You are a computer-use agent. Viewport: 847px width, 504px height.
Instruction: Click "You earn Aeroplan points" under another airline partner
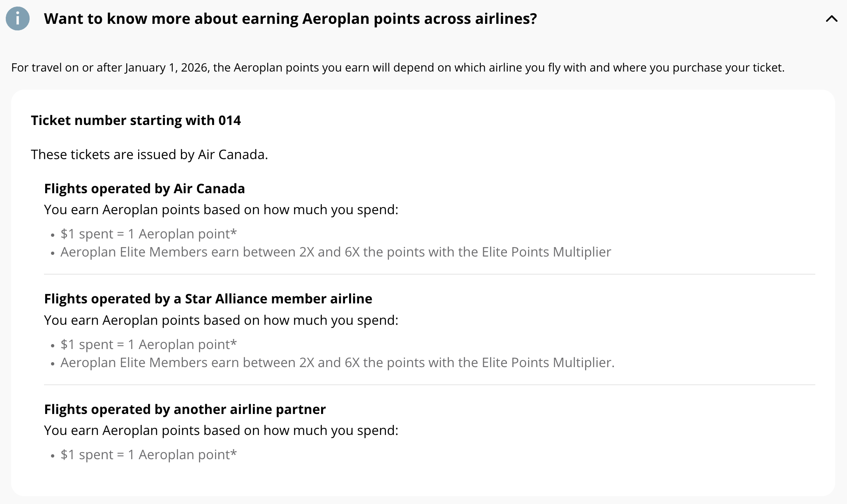(x=221, y=430)
